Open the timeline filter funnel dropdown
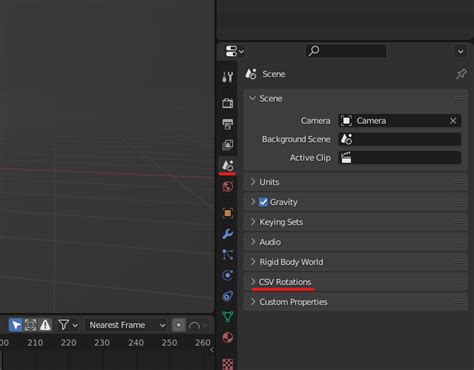The width and height of the screenshot is (474, 370). (x=68, y=325)
